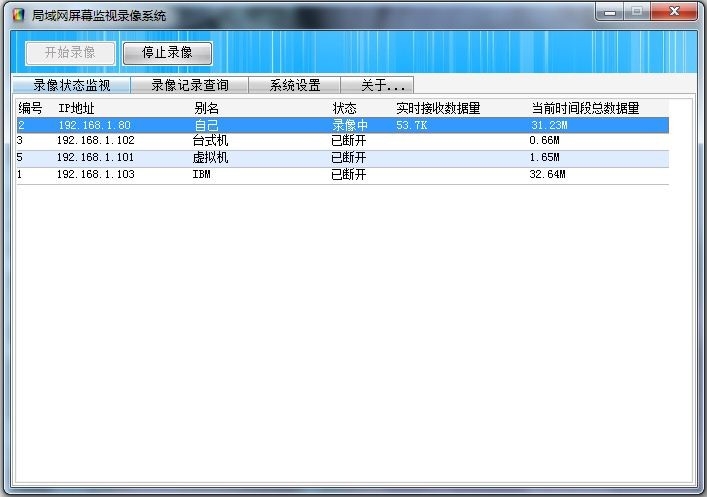Click 已断开 status in the 虚拟机 row
The height and width of the screenshot is (497, 707).
(349, 158)
